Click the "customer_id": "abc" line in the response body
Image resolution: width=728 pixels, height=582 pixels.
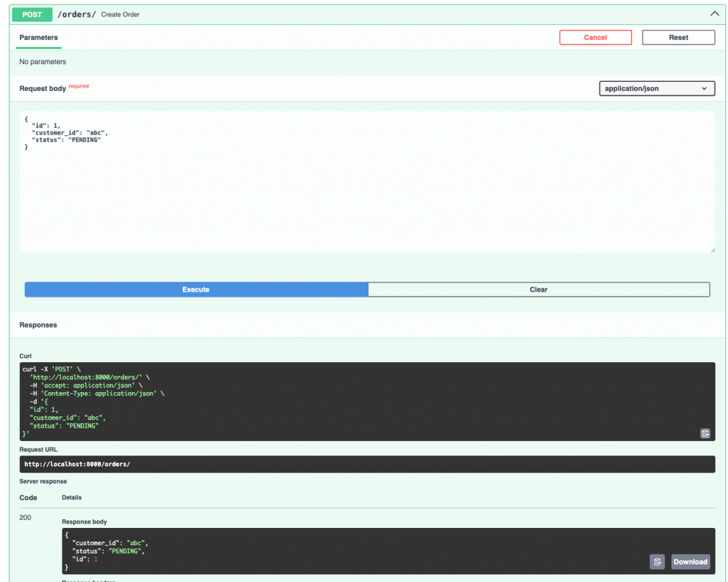pos(110,543)
